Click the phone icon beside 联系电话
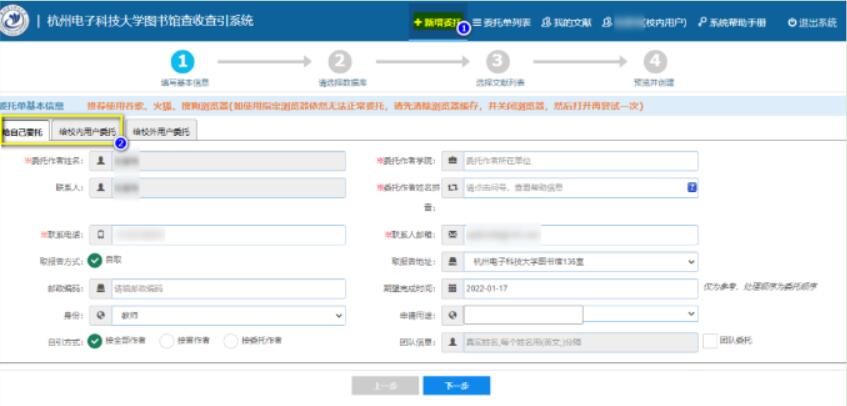 [100, 235]
